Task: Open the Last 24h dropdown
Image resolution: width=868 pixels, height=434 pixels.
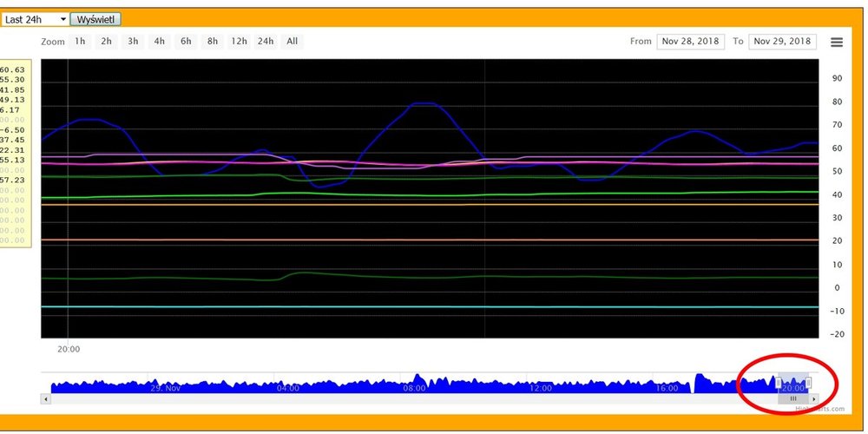Action: click(35, 19)
